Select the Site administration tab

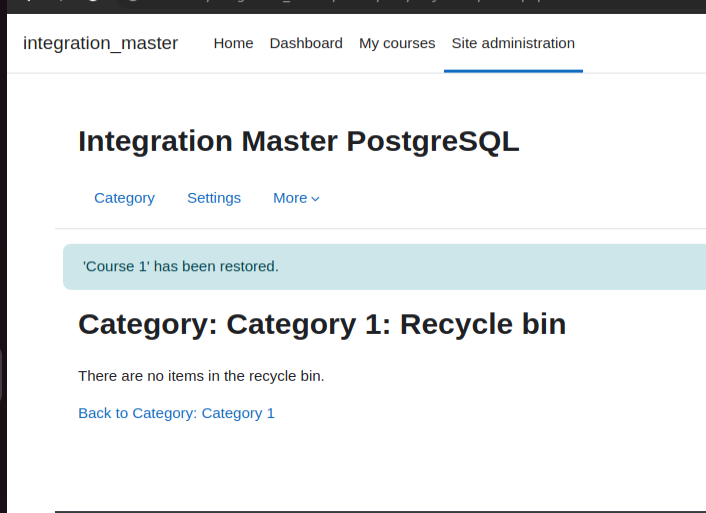tap(513, 43)
